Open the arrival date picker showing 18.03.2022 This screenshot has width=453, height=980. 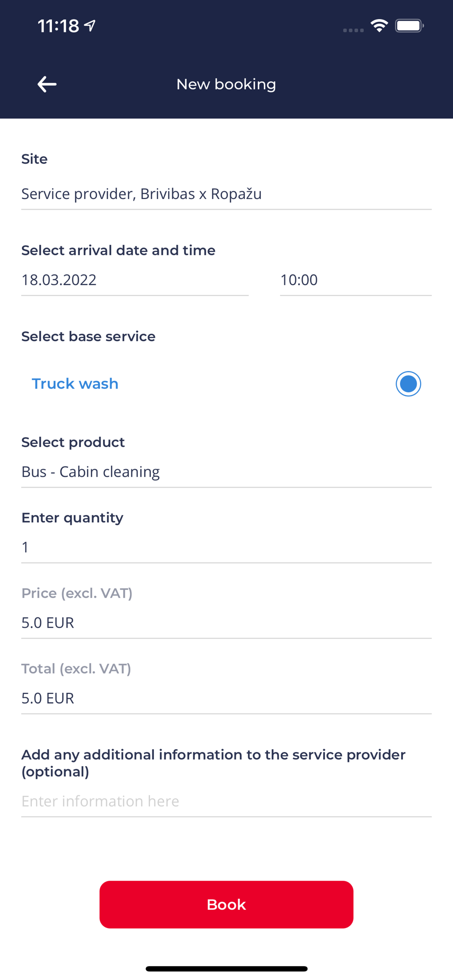tap(134, 280)
